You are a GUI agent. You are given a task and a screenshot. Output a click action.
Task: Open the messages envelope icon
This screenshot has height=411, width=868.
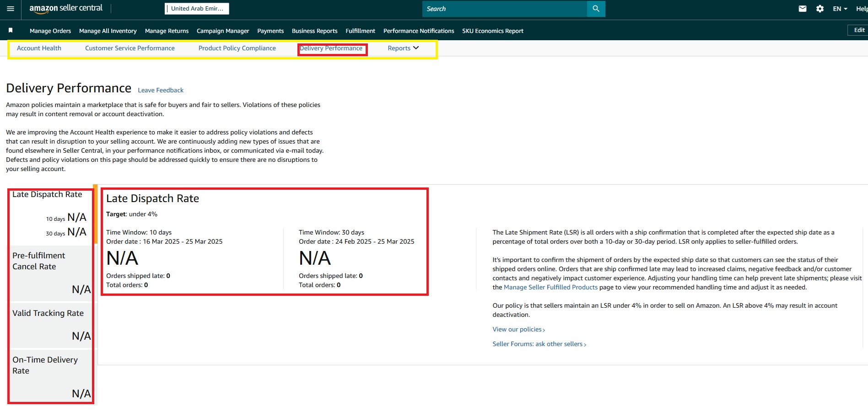pos(803,9)
